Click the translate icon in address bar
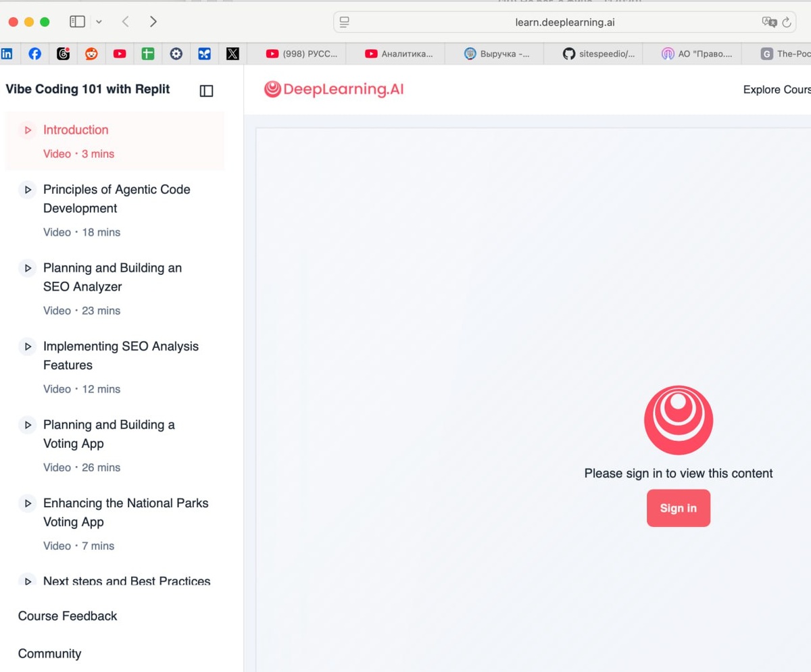Viewport: 811px width, 672px height. 769,22
